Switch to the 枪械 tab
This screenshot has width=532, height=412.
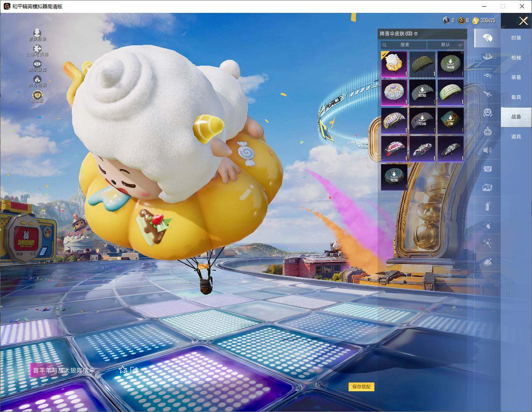point(516,58)
